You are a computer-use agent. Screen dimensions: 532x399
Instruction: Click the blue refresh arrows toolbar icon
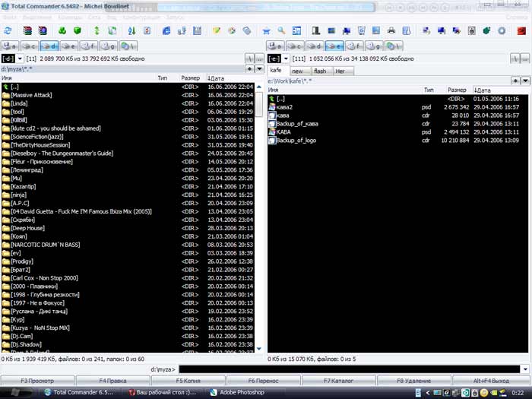[x=8, y=31]
